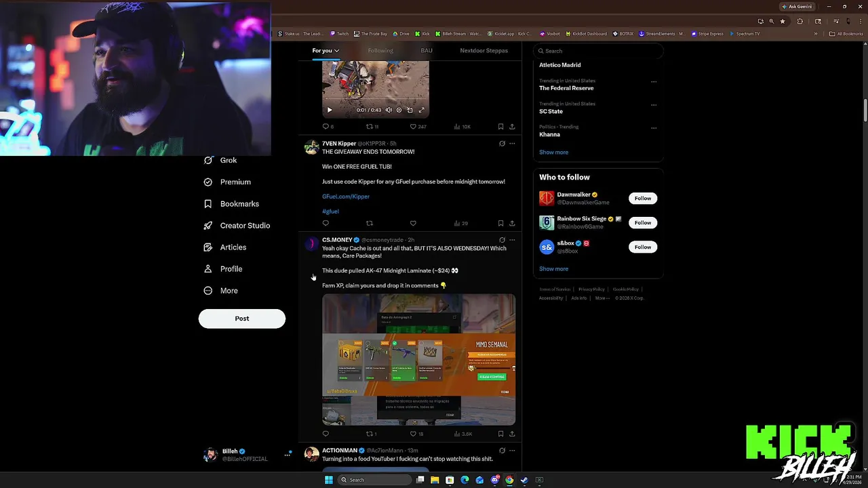This screenshot has width=868, height=488.
Task: Open options for SC State trend
Action: pos(654,105)
